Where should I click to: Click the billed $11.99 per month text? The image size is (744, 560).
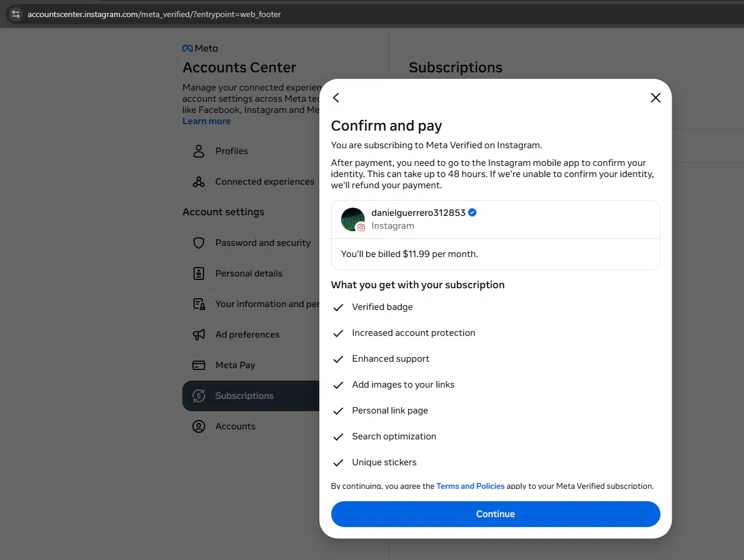point(409,254)
